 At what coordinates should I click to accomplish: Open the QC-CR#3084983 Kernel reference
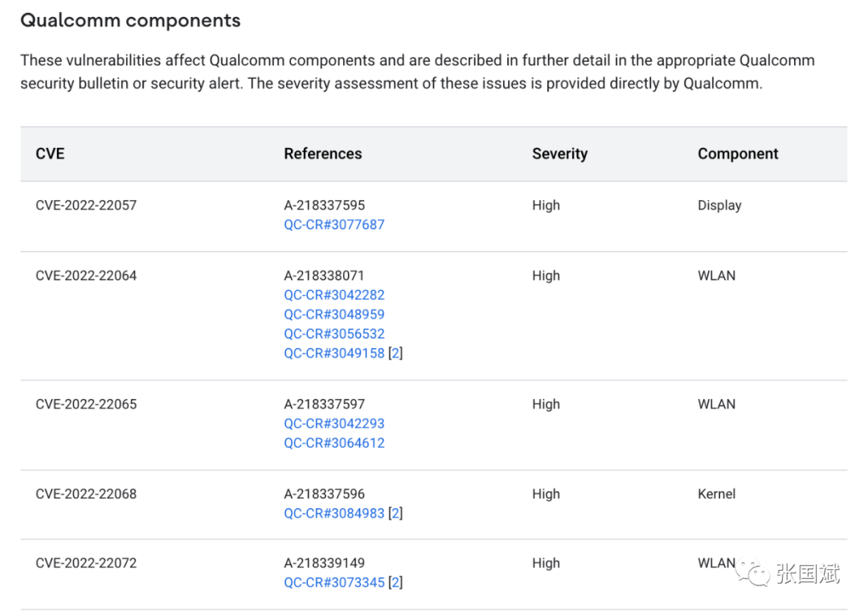[x=334, y=513]
